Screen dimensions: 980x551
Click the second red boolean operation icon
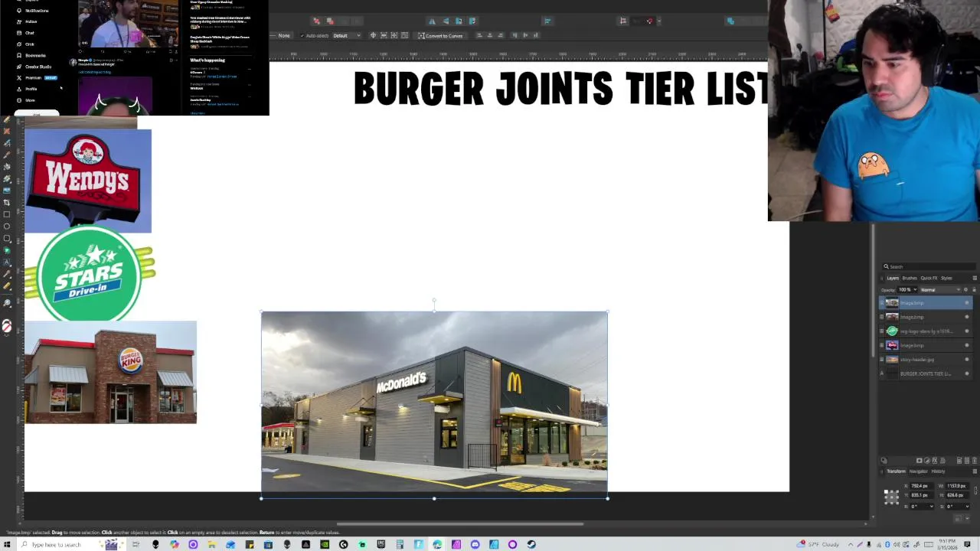[330, 21]
